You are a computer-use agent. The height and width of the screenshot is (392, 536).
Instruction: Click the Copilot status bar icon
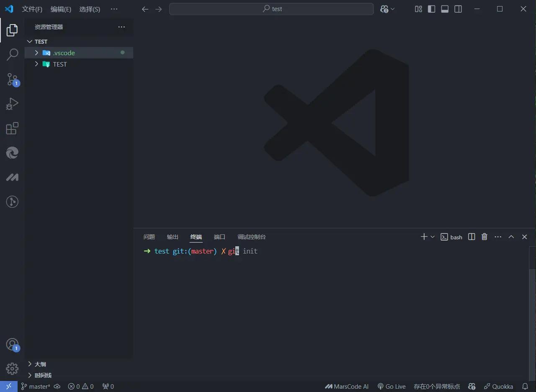(472, 387)
